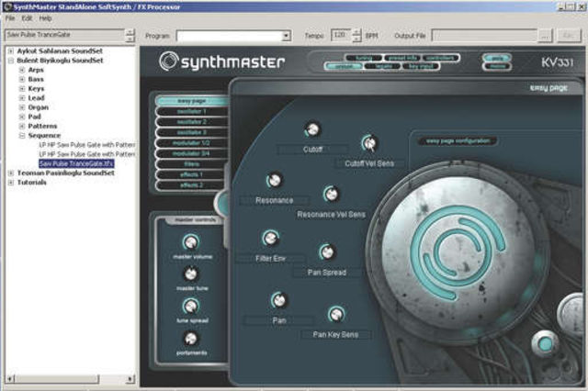Viewport: 588px width, 391px height.
Task: Switch to the oscillator 1 tab
Action: (192, 111)
